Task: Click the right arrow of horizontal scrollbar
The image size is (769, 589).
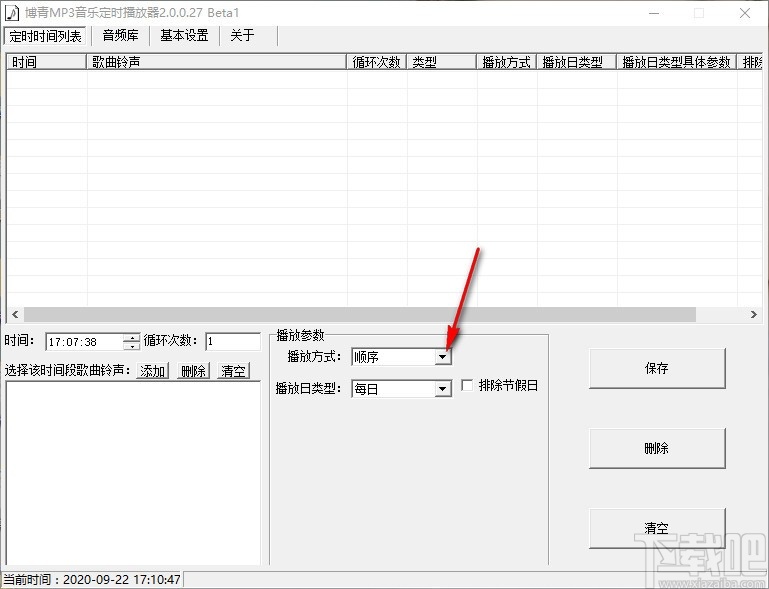Action: tap(754, 314)
